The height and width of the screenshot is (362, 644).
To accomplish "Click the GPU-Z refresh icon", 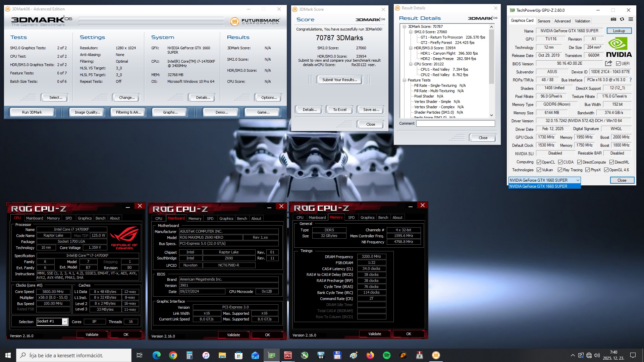I will [x=622, y=19].
